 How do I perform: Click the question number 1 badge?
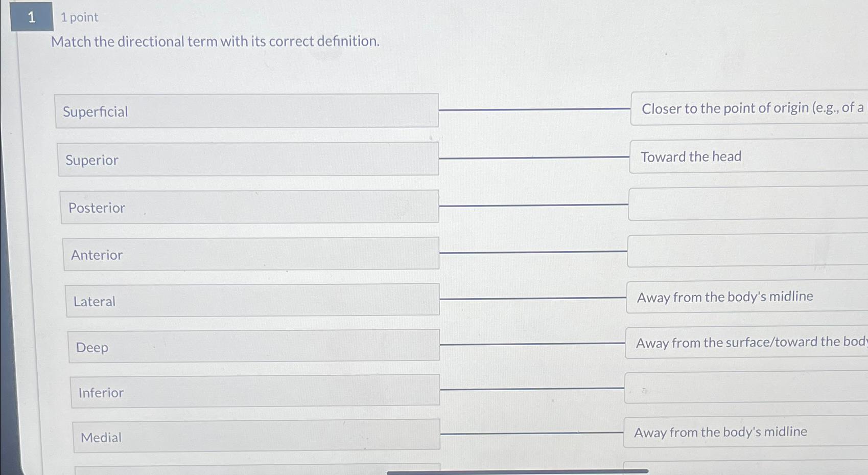31,17
